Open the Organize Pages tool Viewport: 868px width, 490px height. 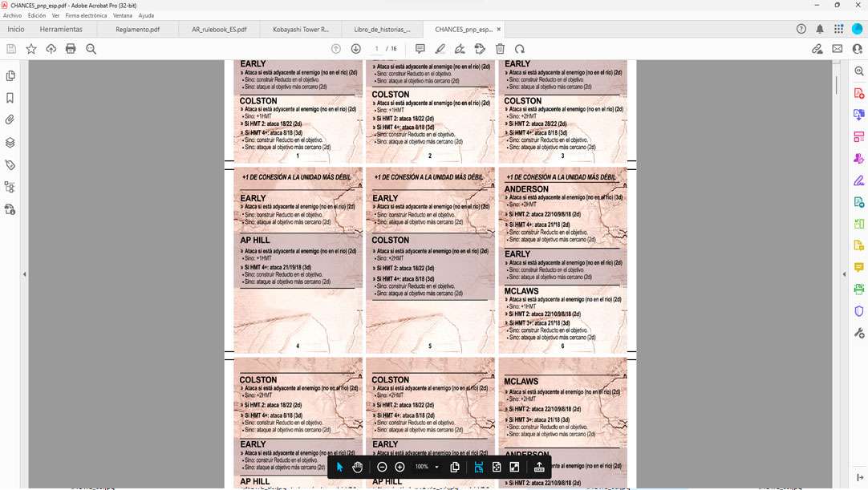[x=858, y=137]
